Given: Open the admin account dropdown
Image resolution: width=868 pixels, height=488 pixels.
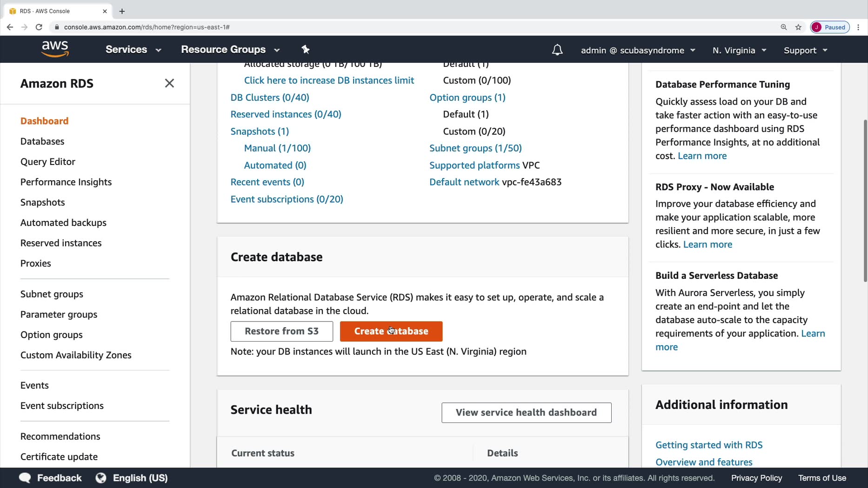Looking at the screenshot, I should [x=638, y=50].
